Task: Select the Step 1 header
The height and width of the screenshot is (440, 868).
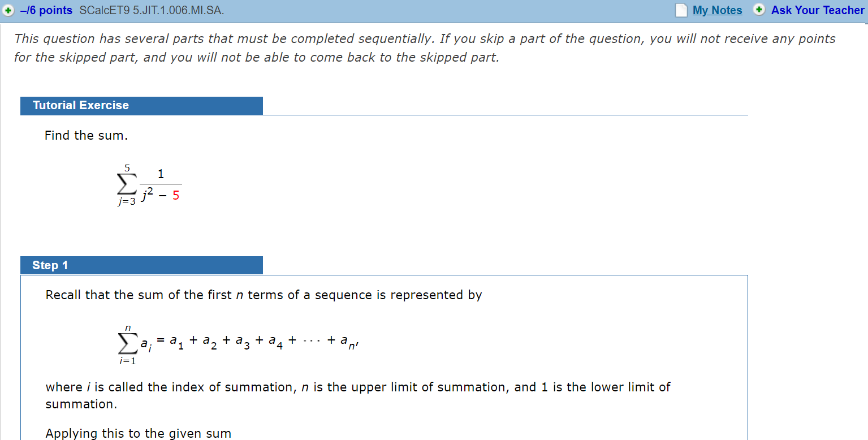Action: (x=50, y=265)
